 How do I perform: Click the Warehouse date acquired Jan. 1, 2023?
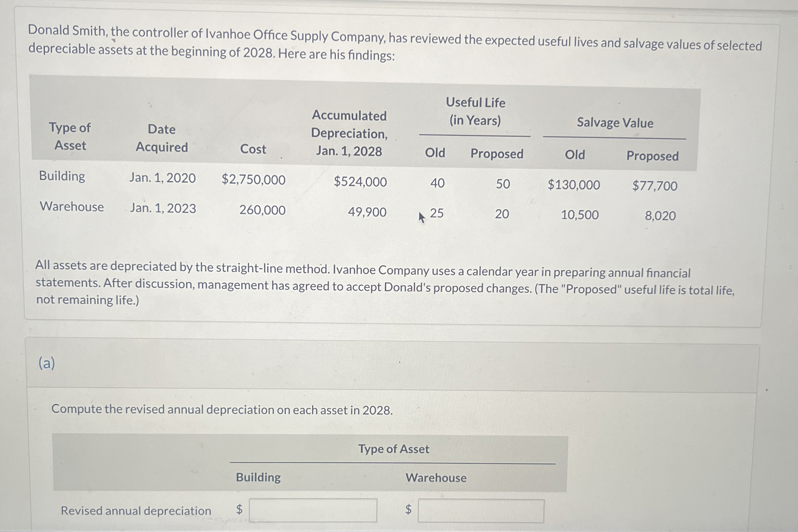click(x=163, y=208)
